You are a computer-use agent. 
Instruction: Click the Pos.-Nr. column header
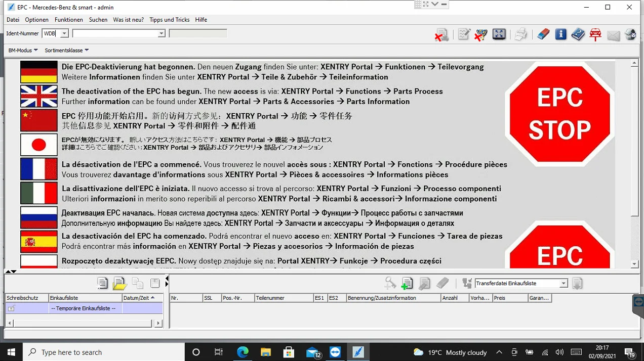coord(238,298)
